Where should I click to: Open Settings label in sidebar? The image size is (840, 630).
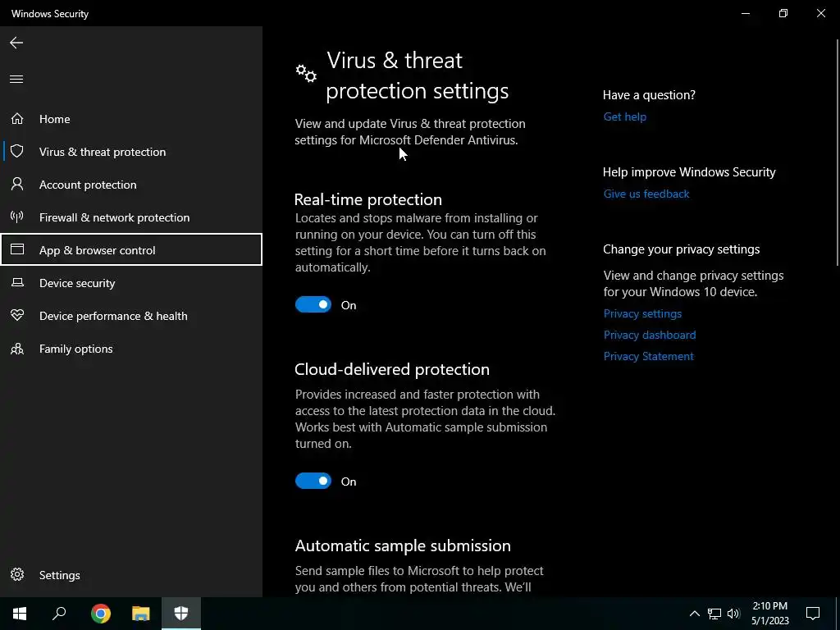coord(59,575)
